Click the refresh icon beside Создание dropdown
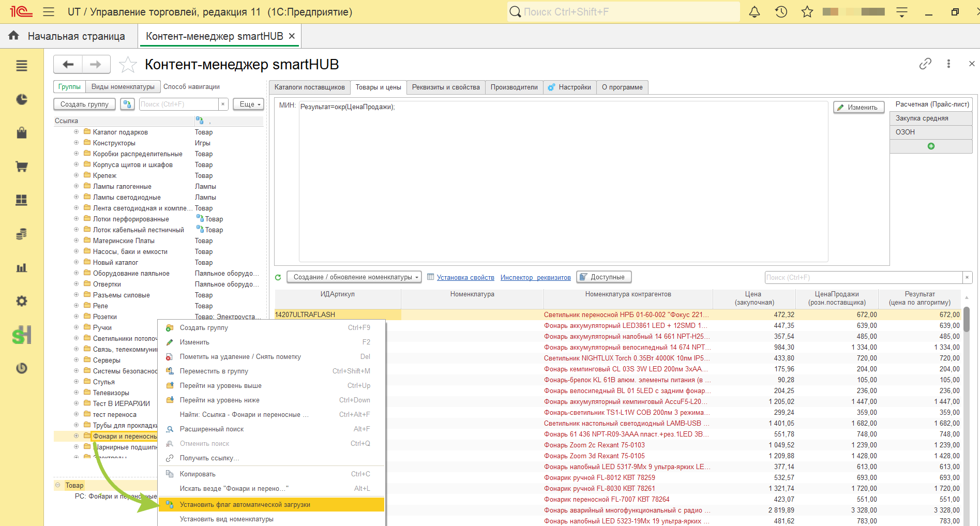 pyautogui.click(x=278, y=277)
